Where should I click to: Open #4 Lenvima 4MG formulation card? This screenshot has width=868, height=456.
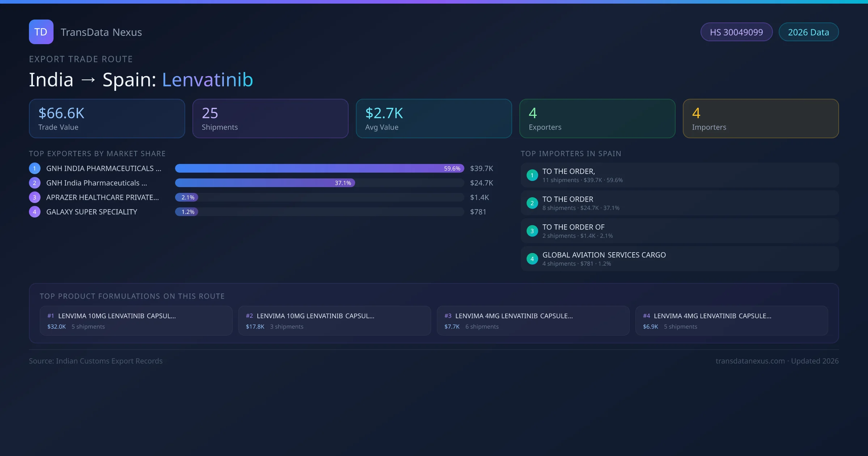[731, 321]
